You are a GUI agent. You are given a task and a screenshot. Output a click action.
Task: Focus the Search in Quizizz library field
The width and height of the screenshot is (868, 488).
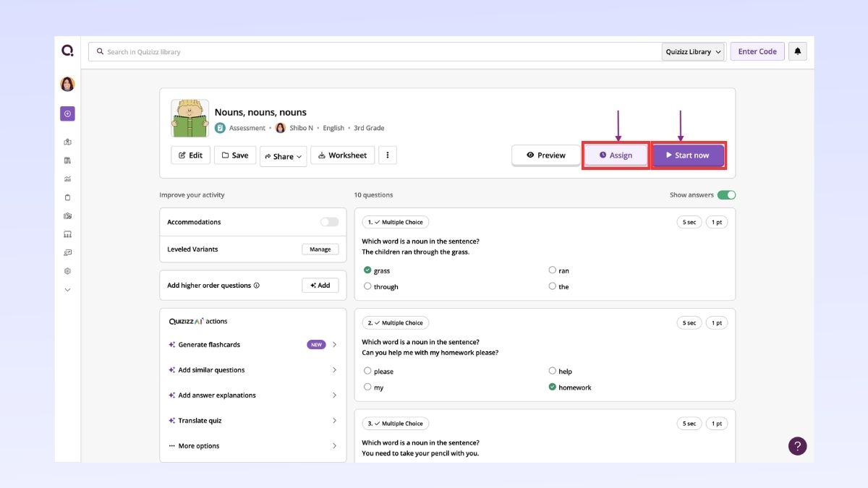click(x=376, y=52)
